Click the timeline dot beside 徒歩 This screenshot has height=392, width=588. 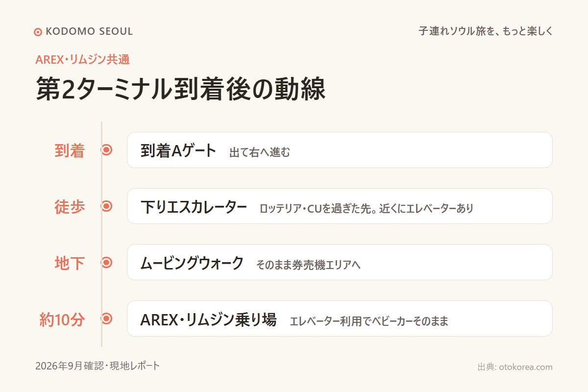(107, 206)
